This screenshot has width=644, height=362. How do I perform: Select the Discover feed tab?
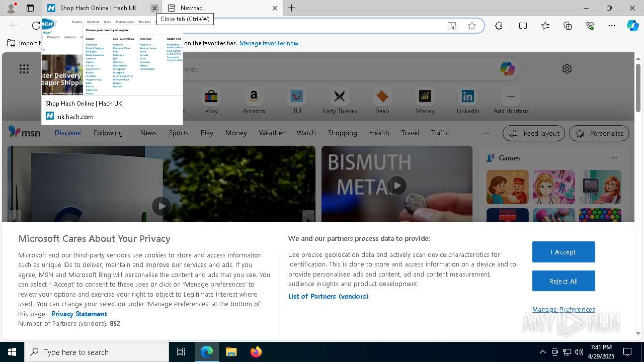click(x=68, y=133)
